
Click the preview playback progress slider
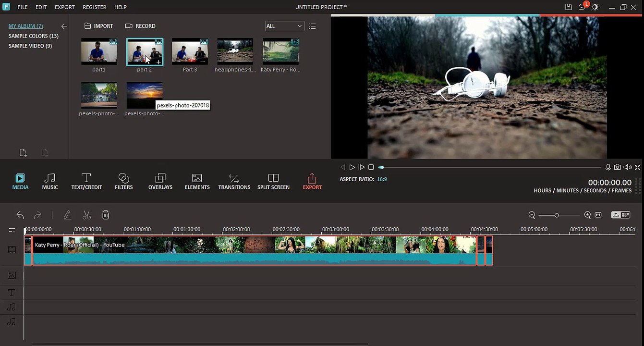(x=490, y=167)
